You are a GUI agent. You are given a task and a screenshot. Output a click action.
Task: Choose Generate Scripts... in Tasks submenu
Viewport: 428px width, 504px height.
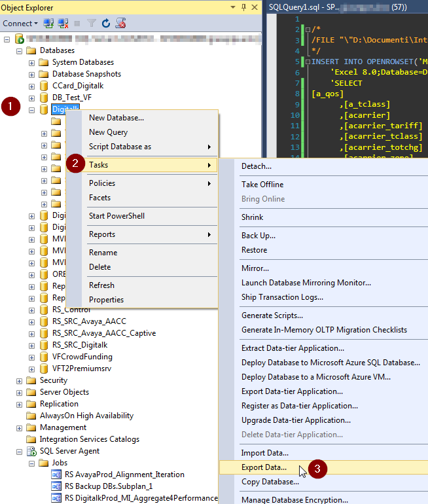pos(323,315)
